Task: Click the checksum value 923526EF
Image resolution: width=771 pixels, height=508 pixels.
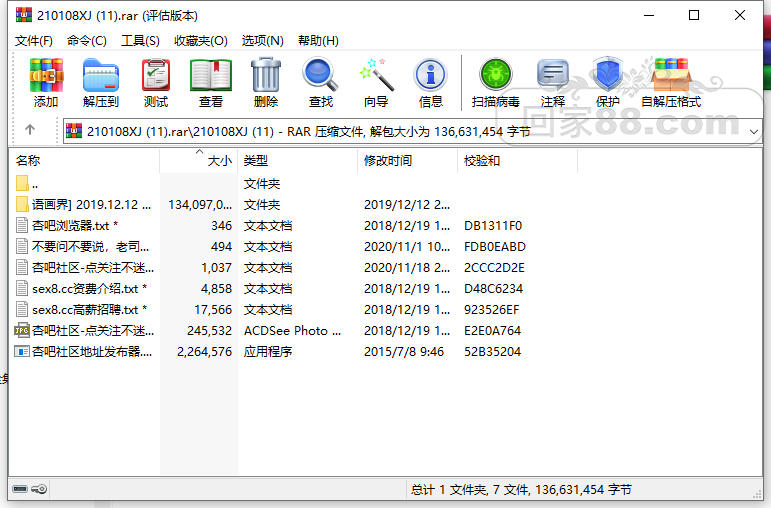Action: pyautogui.click(x=492, y=310)
